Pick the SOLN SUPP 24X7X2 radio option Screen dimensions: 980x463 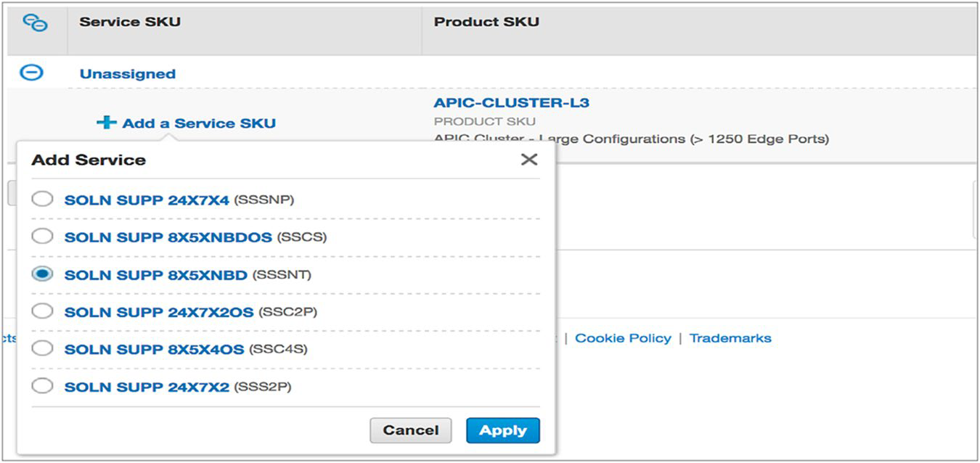[x=43, y=386]
